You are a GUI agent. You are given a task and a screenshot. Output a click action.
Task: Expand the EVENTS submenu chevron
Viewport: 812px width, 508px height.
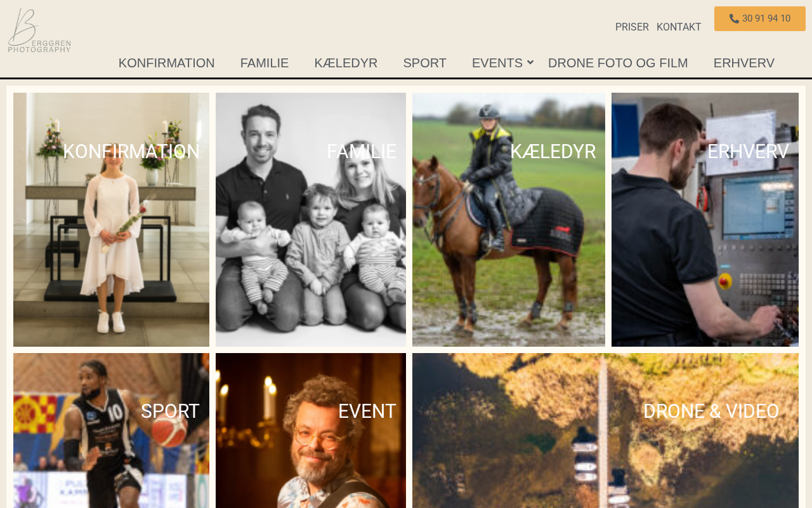pyautogui.click(x=530, y=62)
